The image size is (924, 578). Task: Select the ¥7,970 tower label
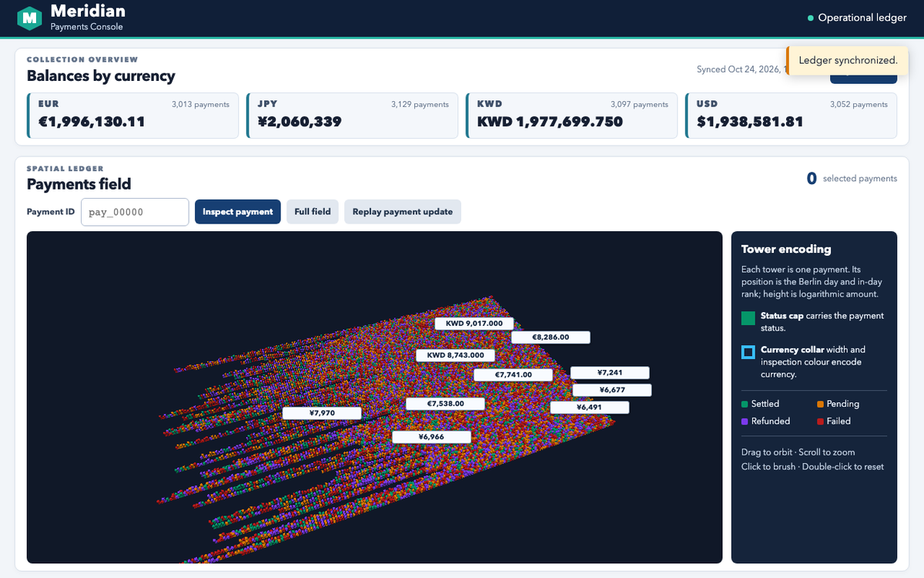coord(322,413)
